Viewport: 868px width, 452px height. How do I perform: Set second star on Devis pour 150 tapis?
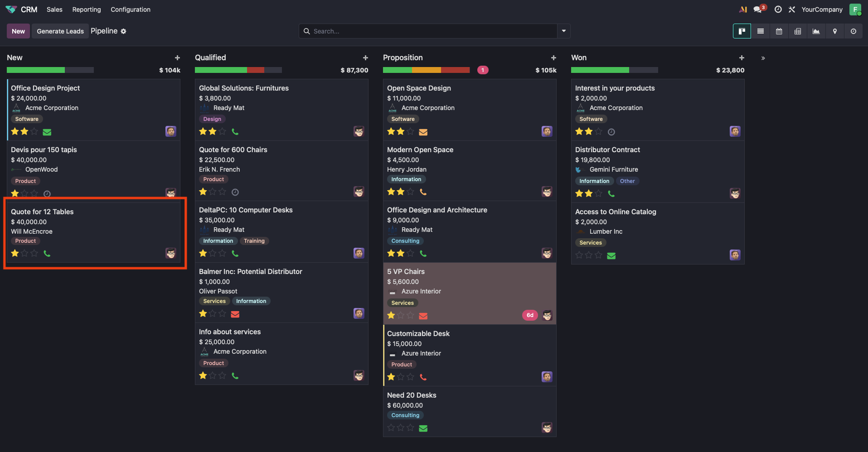(24, 194)
